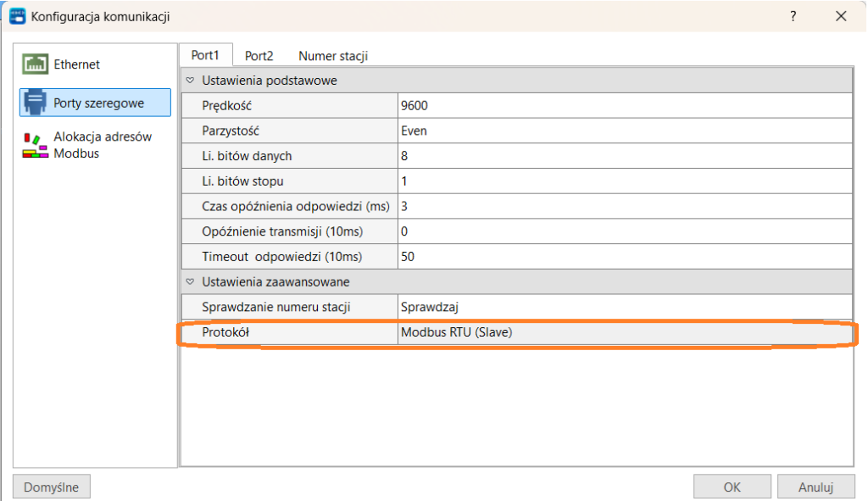The image size is (868, 501).
Task: Select Ethernet in the left panel
Action: (x=76, y=64)
